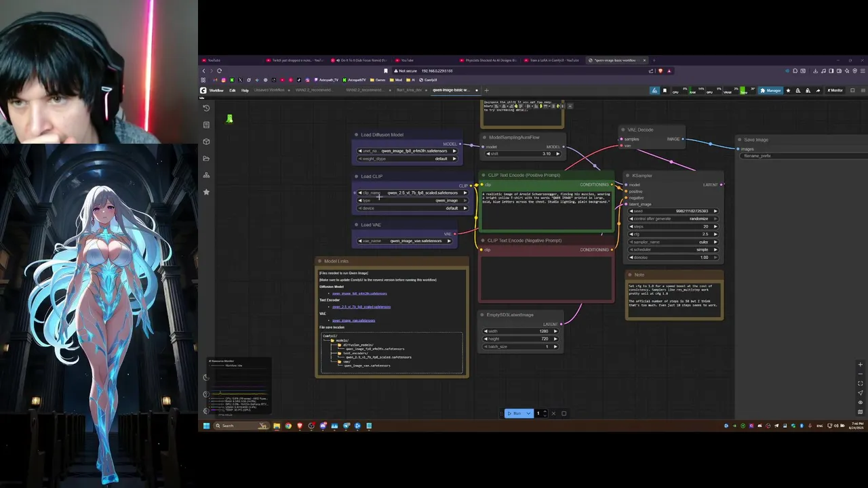The image size is (868, 488).
Task: Click the fit view canvas icon
Action: coord(861,384)
